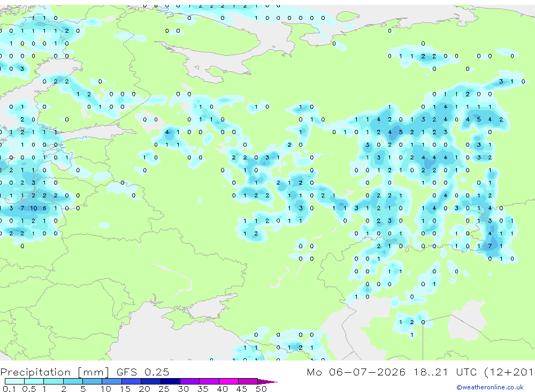
Task: Pick the 40–45 mm magenta legend swatch
Action: (x=228, y=381)
